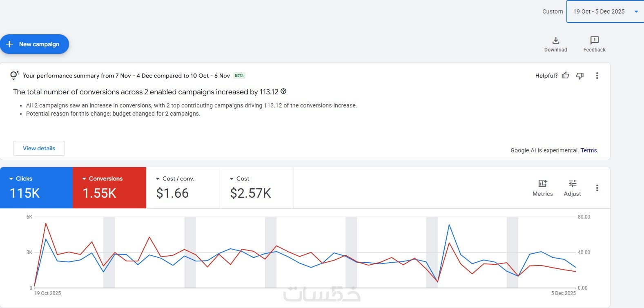
Task: Open the Feedback icon
Action: pyautogui.click(x=594, y=40)
